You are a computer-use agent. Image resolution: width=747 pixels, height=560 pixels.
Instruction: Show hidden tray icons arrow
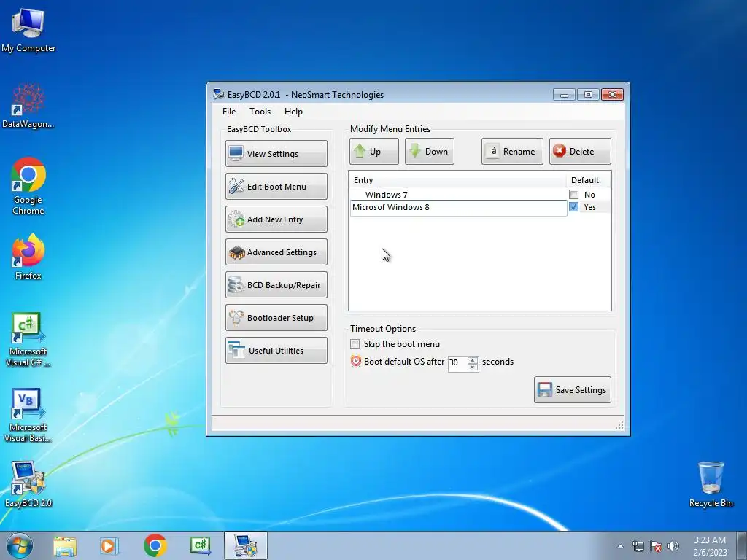(620, 546)
